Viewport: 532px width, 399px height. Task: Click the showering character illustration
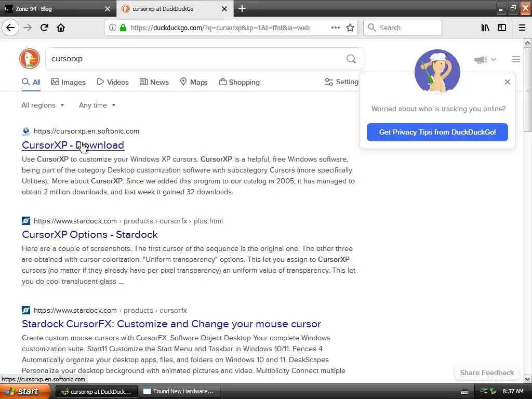(x=437, y=72)
